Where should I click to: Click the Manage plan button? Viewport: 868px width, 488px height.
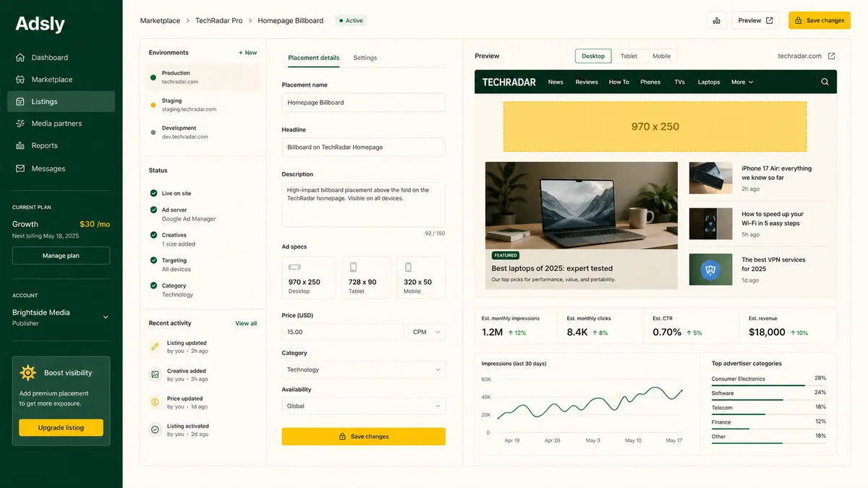(61, 255)
